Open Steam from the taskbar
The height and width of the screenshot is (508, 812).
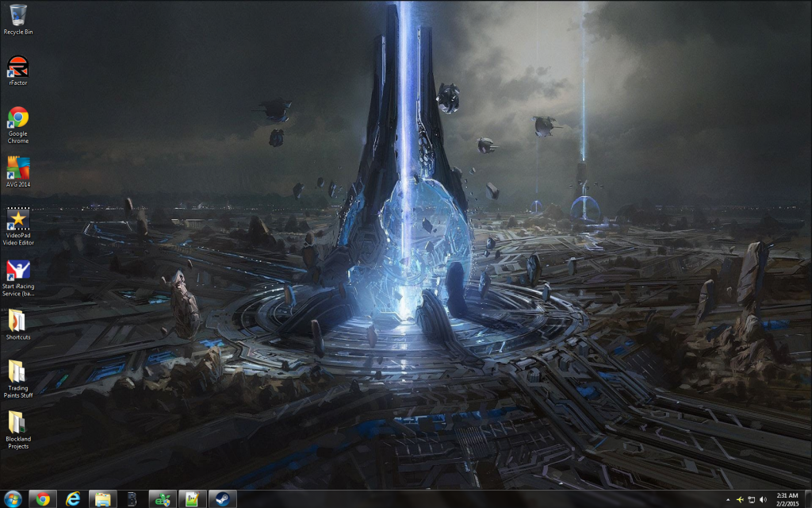223,499
